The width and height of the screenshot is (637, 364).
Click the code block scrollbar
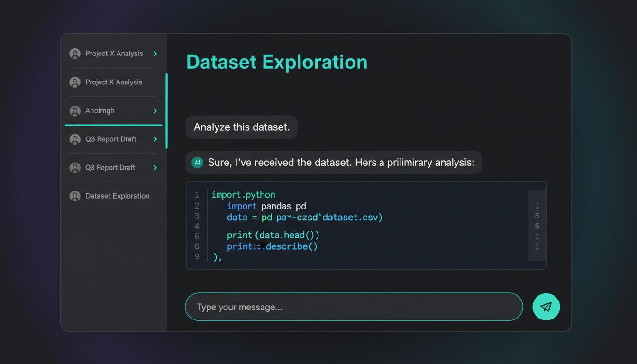(x=537, y=226)
